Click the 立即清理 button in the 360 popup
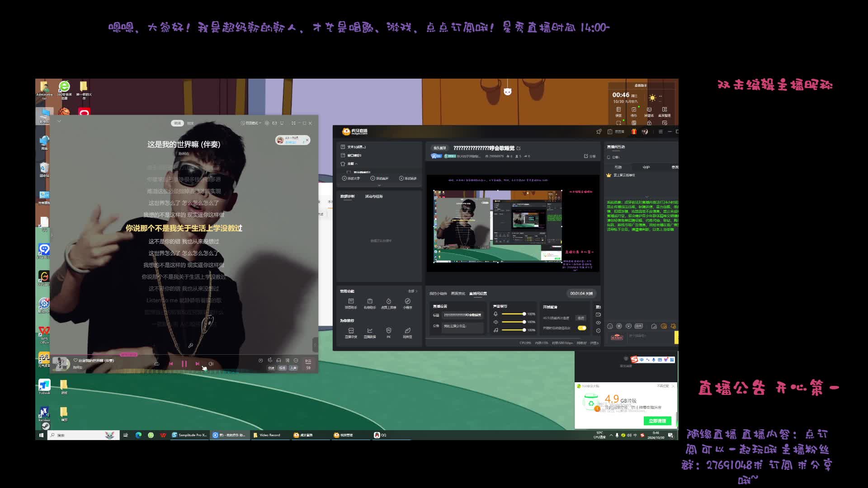Viewport: 868px width, 488px height. coord(657,421)
